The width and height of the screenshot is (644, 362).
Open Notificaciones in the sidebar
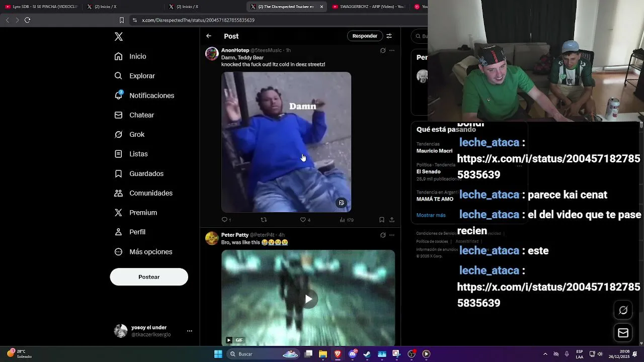144,96
